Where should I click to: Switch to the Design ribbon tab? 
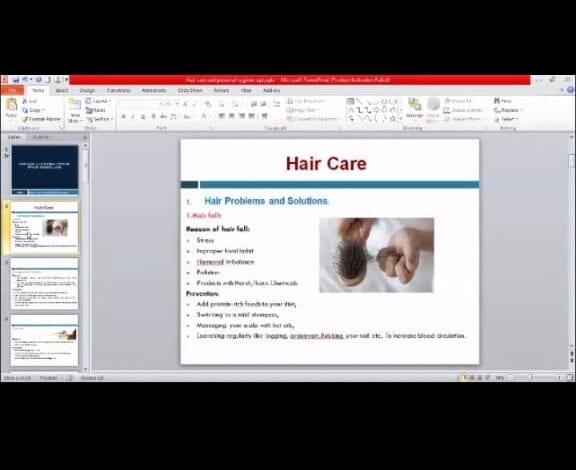tap(87, 90)
